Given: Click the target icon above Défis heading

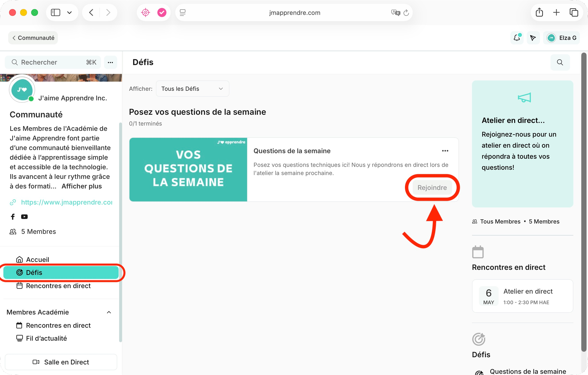Looking at the screenshot, I should pos(479,339).
